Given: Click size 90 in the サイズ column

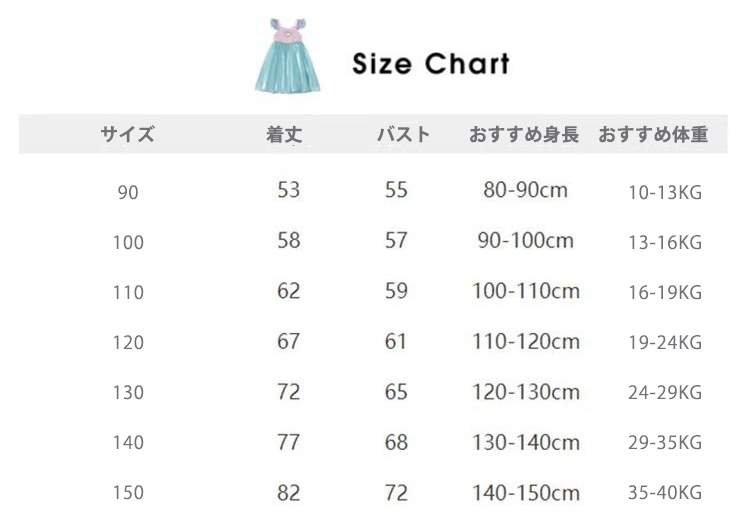Looking at the screenshot, I should tap(128, 193).
